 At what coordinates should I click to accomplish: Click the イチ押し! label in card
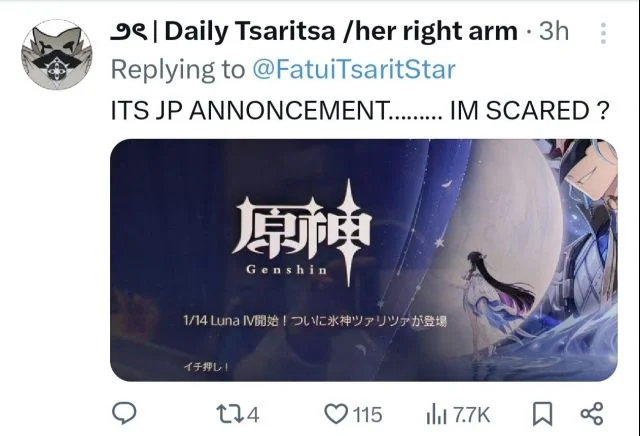[x=206, y=367]
